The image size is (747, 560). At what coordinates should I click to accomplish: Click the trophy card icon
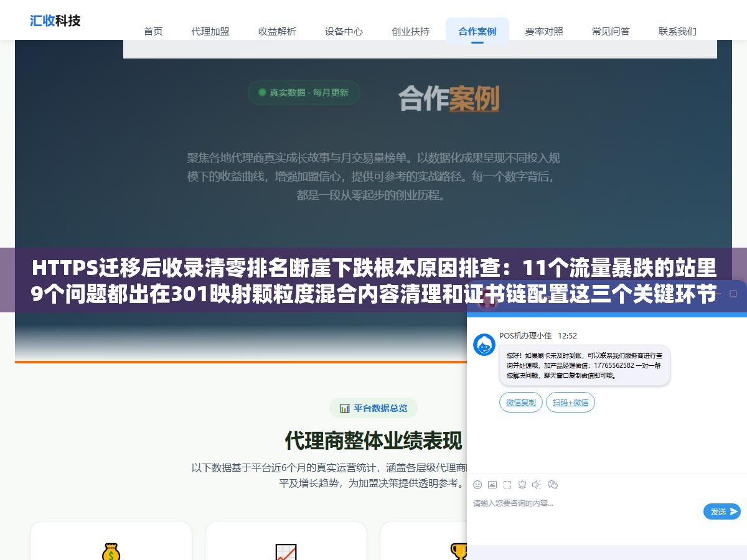point(459,551)
